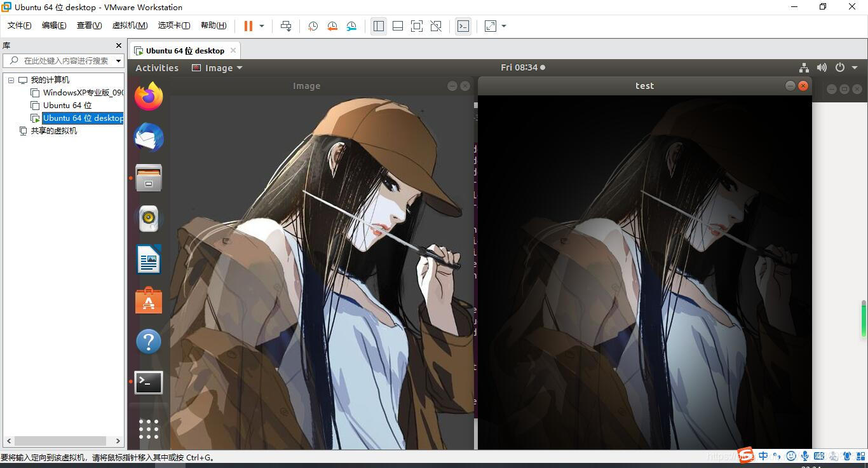Collapse the 我的计算机 tree node
Image resolution: width=868 pixels, height=468 pixels.
(x=11, y=80)
